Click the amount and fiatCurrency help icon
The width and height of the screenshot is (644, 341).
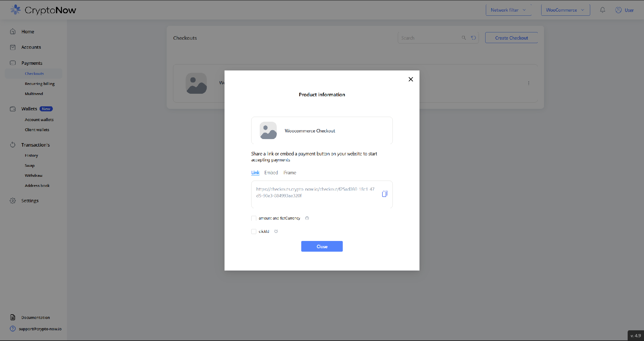[x=307, y=218]
